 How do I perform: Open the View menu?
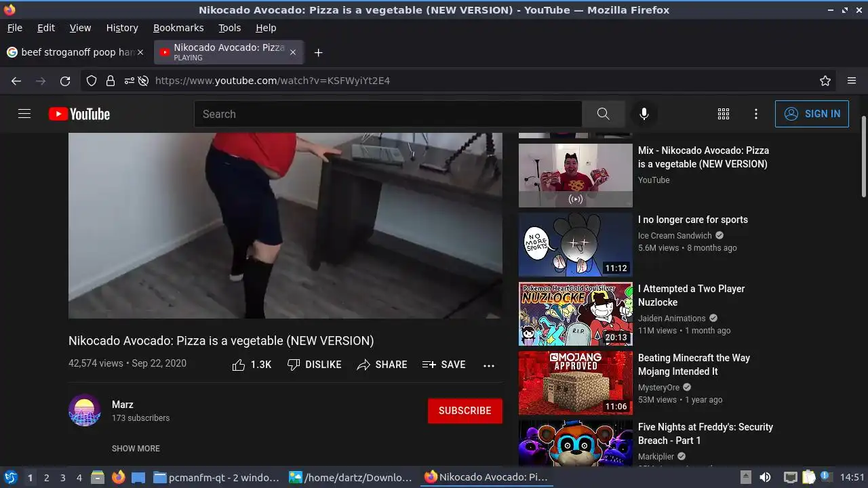[80, 28]
